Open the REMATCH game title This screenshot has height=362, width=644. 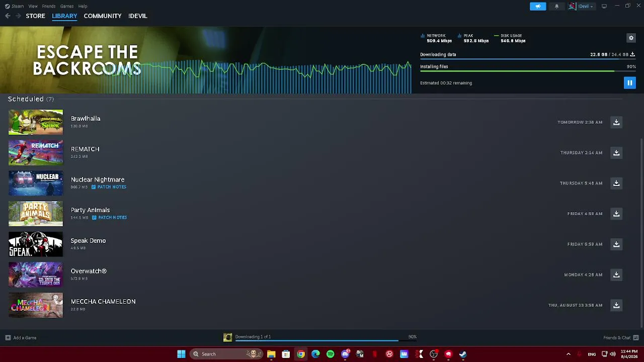(x=85, y=149)
